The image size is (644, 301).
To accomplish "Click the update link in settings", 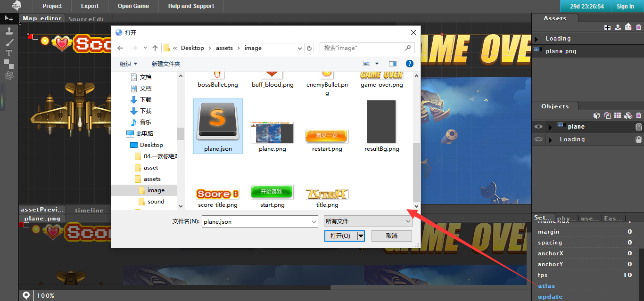I will pyautogui.click(x=550, y=297).
